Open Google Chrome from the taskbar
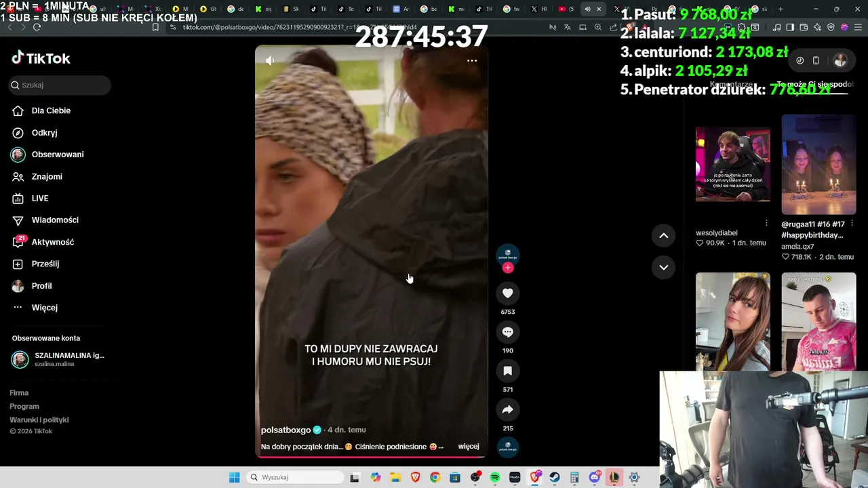868x488 pixels. click(435, 477)
